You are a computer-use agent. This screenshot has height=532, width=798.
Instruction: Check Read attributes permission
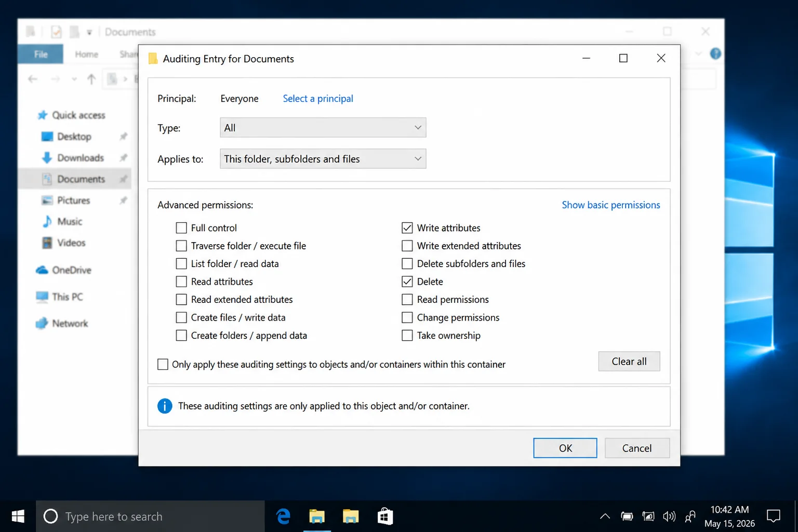point(181,282)
